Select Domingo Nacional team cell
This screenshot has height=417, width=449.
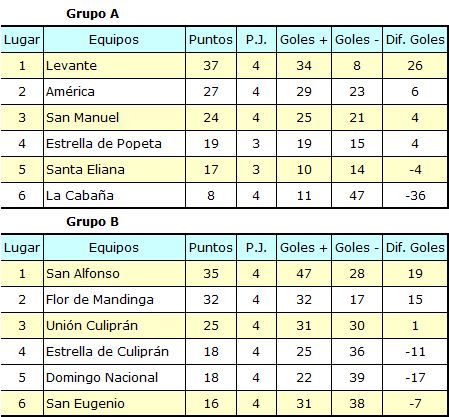tap(114, 378)
